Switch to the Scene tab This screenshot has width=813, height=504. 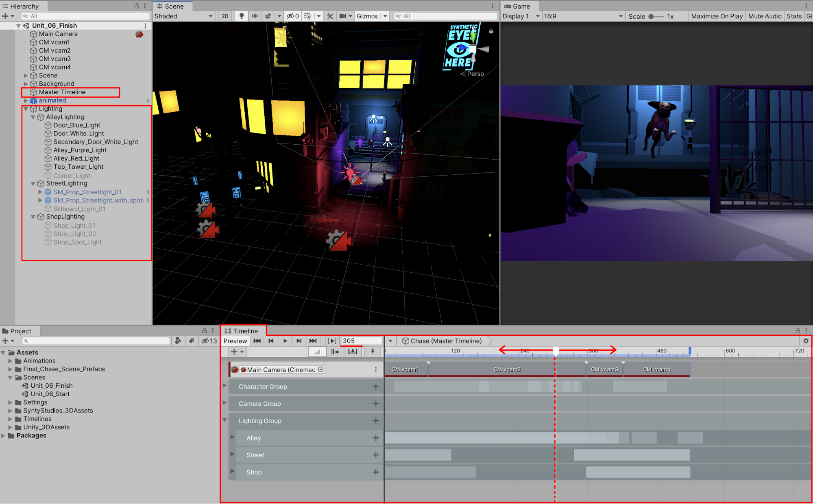coord(173,6)
